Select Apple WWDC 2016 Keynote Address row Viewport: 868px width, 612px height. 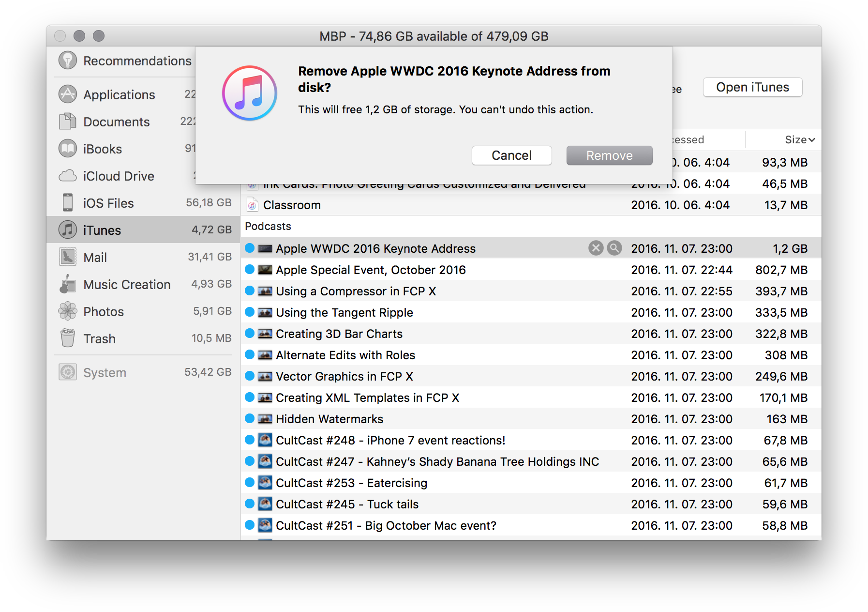(531, 248)
